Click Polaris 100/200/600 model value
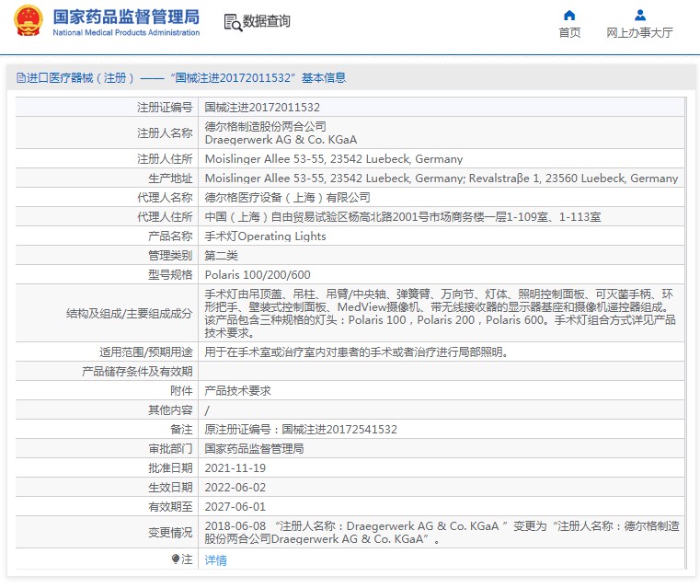This screenshot has height=588, width=700. pos(258,274)
